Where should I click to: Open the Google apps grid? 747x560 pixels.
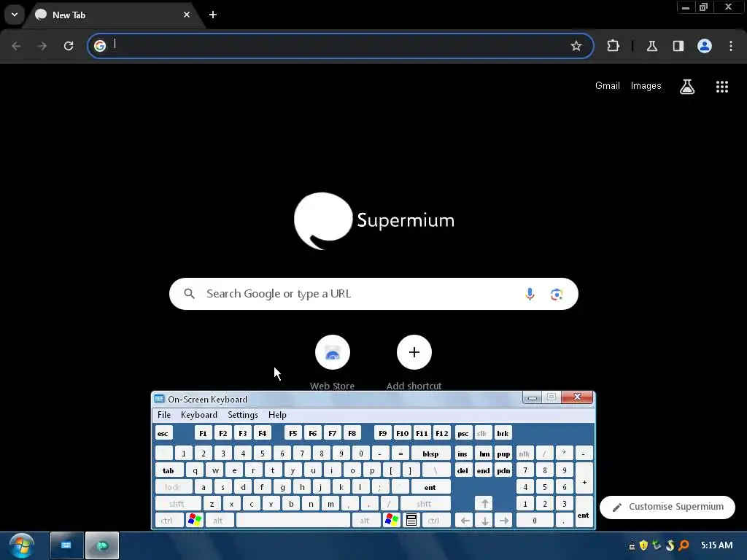click(722, 86)
